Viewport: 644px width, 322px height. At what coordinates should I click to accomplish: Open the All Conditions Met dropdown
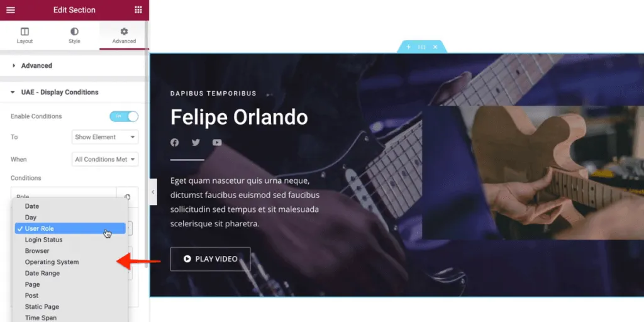click(x=105, y=159)
